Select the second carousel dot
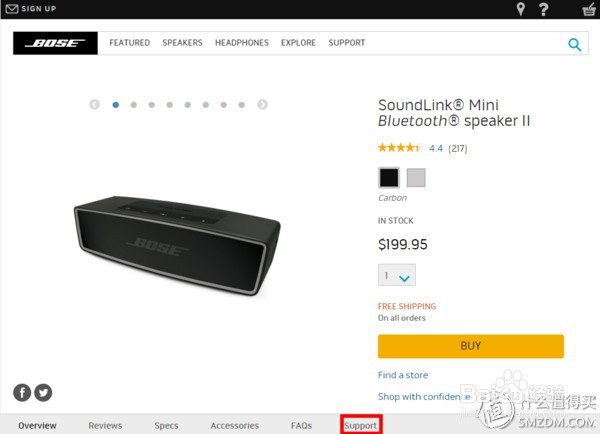The image size is (600, 434). [x=134, y=104]
